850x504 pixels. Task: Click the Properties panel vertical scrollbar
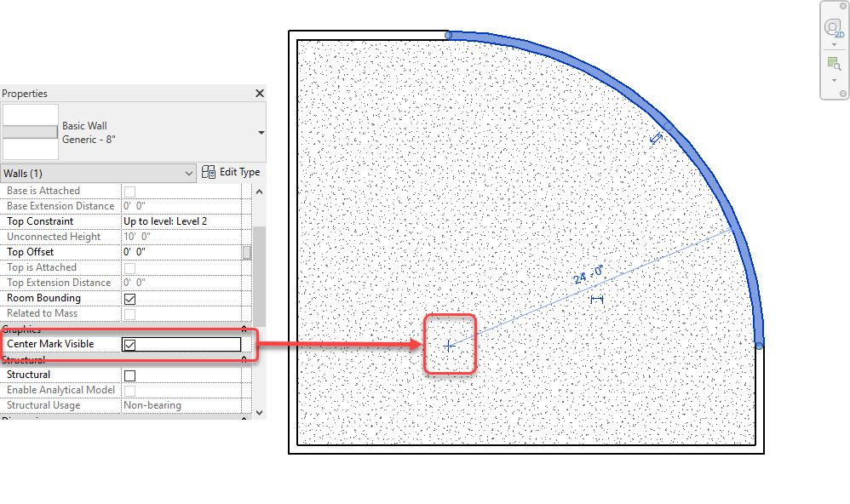[247, 252]
